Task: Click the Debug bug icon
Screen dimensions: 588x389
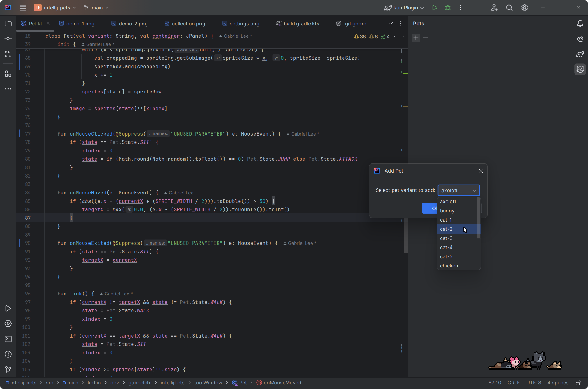Action: click(x=448, y=8)
